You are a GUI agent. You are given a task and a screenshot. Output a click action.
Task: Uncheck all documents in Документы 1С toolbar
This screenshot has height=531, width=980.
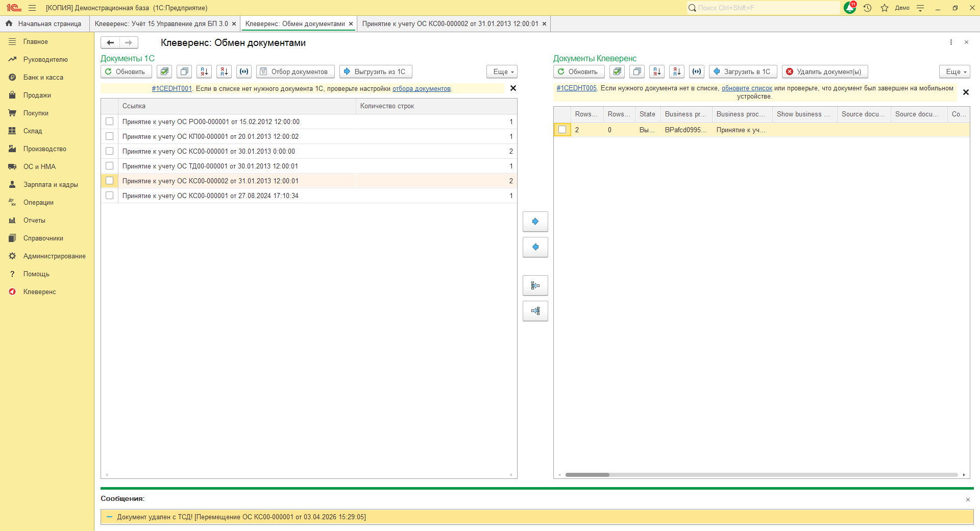184,71
